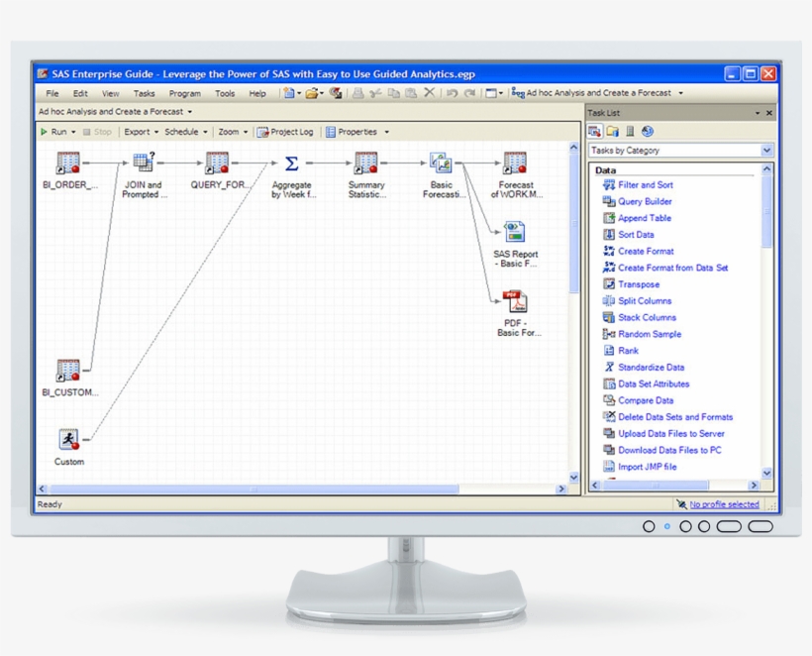Click the Schedule button
Image resolution: width=812 pixels, height=656 pixels.
tap(183, 131)
